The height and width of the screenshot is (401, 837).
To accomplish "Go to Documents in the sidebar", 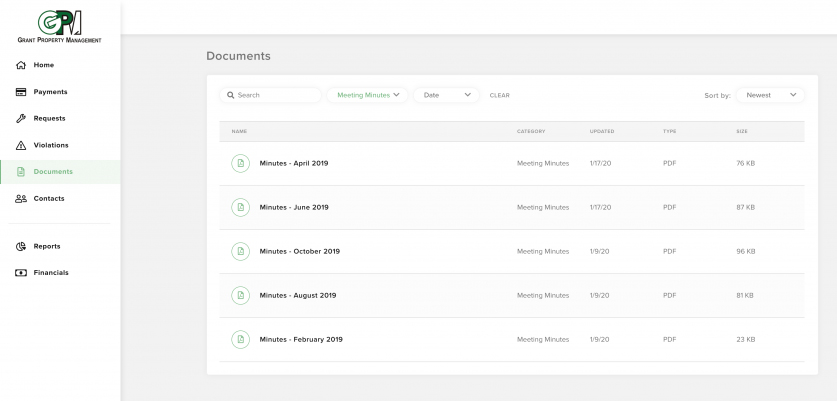I will pos(53,172).
